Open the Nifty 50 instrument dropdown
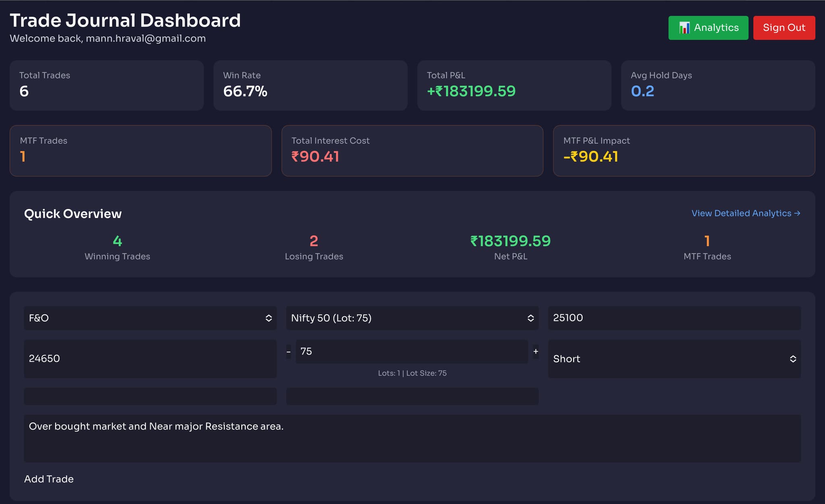 tap(412, 318)
